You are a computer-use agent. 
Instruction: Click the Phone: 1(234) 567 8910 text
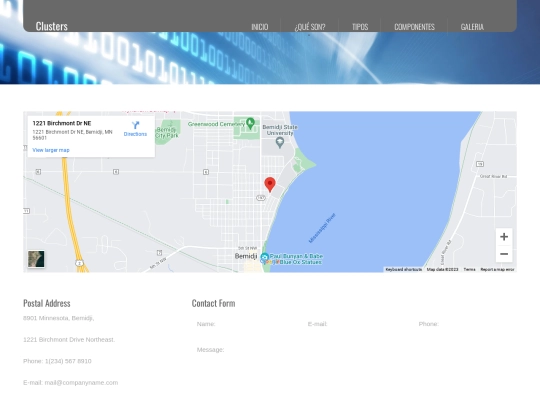57,361
